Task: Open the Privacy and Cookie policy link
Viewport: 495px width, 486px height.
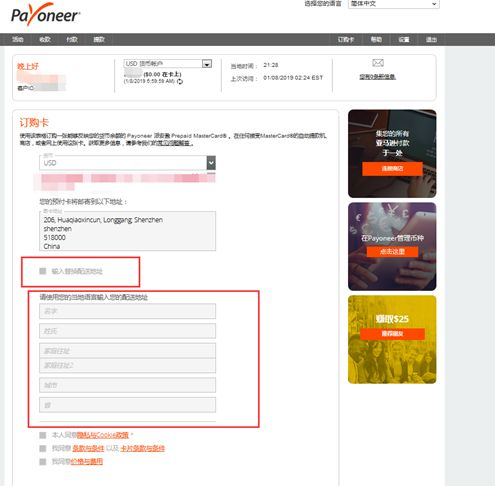Action: (103, 435)
